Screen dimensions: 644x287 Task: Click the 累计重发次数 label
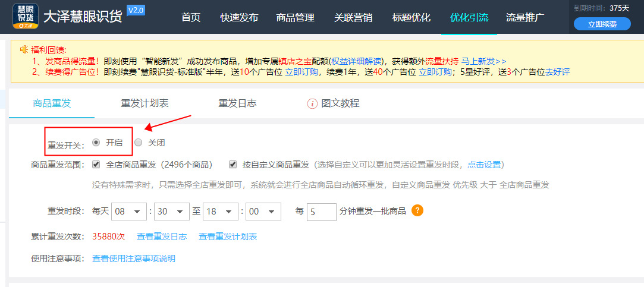58,237
